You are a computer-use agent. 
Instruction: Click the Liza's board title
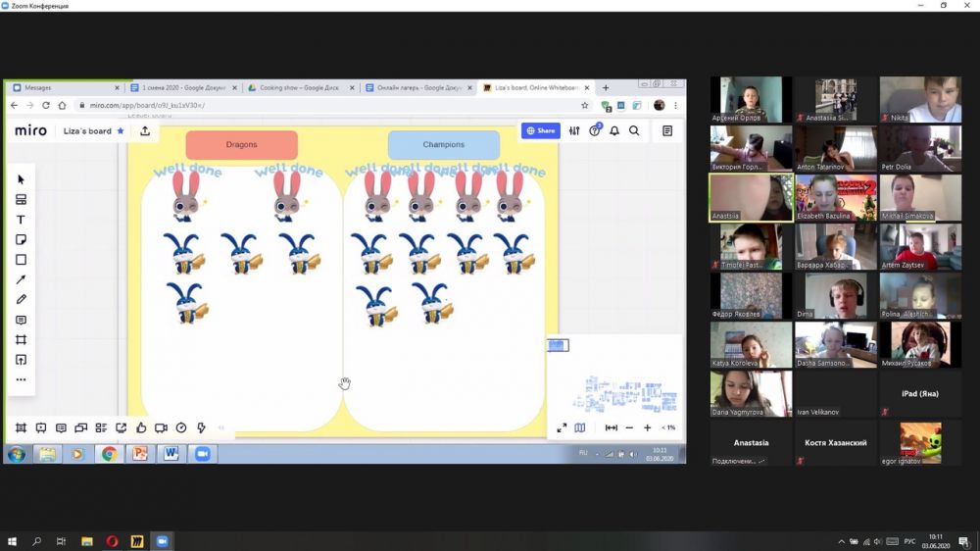87,130
